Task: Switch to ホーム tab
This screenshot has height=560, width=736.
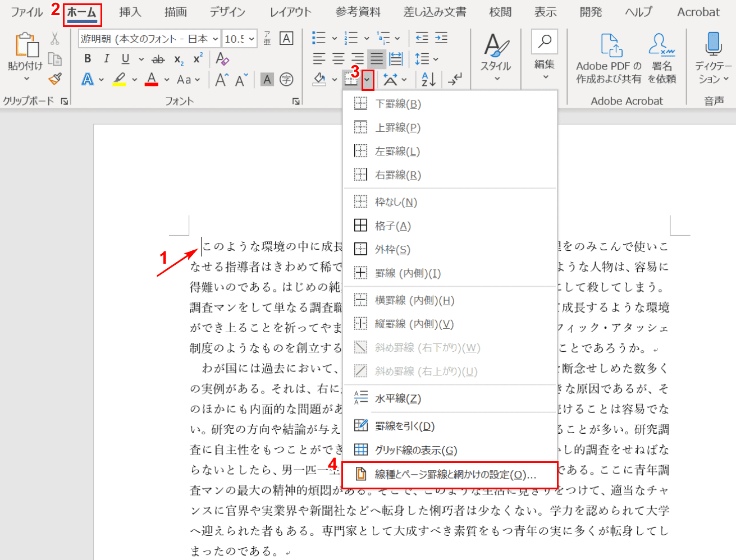Action: (x=82, y=12)
